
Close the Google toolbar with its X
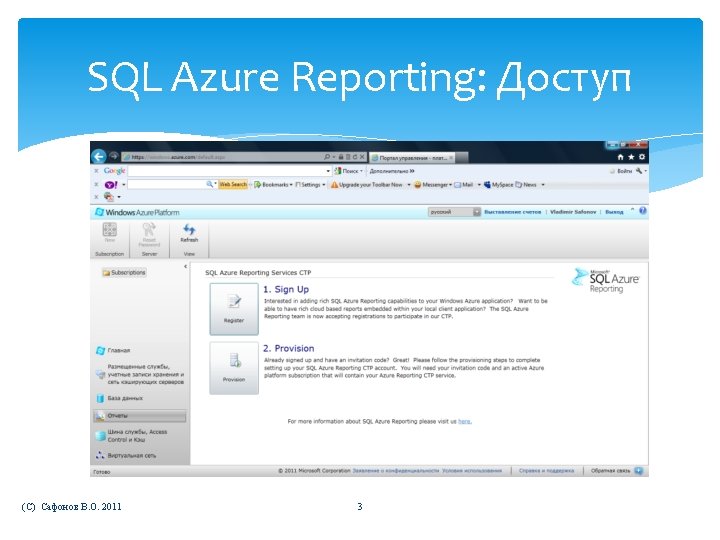pyautogui.click(x=96, y=171)
